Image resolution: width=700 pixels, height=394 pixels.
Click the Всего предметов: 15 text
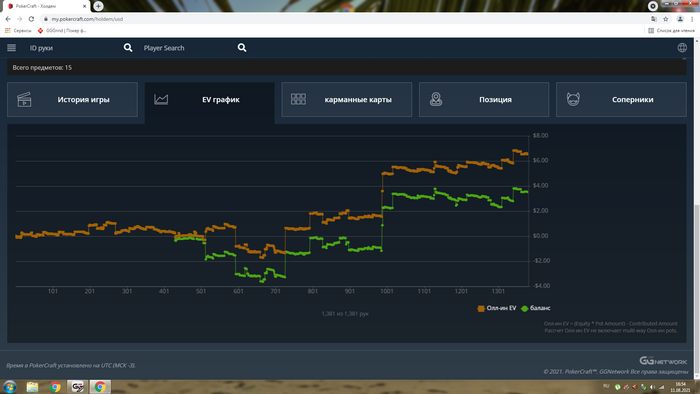(x=42, y=67)
